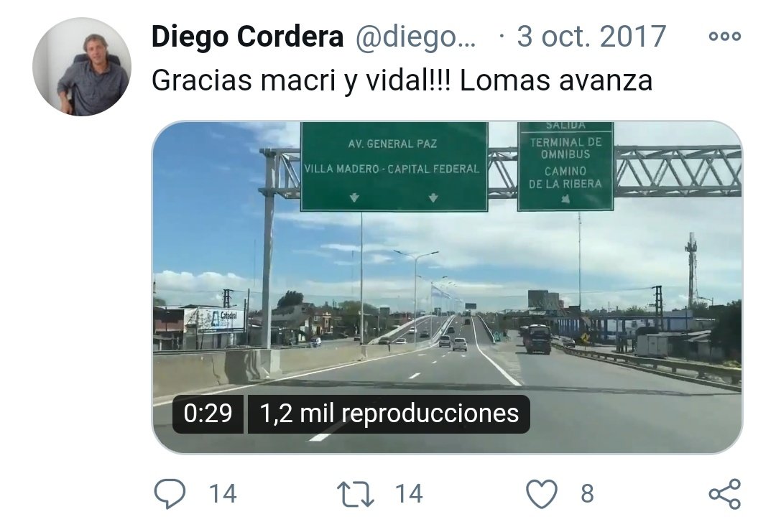Like the tweet with the heart icon
Image resolution: width=776 pixels, height=532 pixels.
point(542,495)
